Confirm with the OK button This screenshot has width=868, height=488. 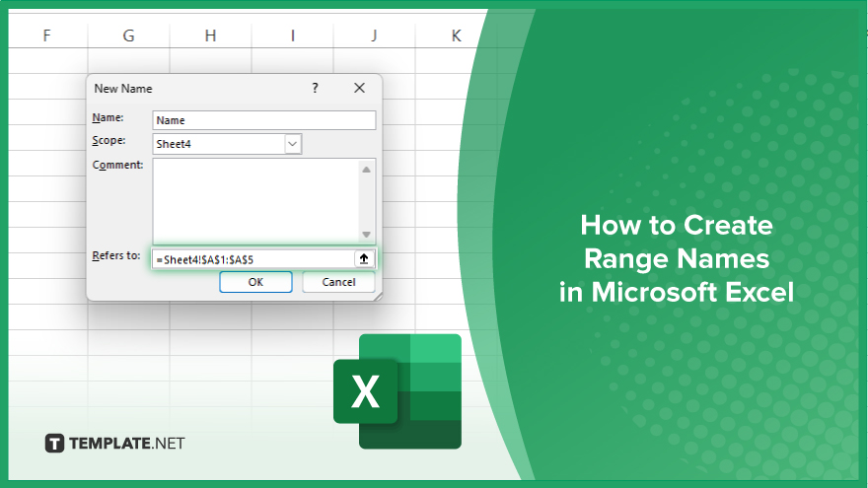[x=255, y=282]
